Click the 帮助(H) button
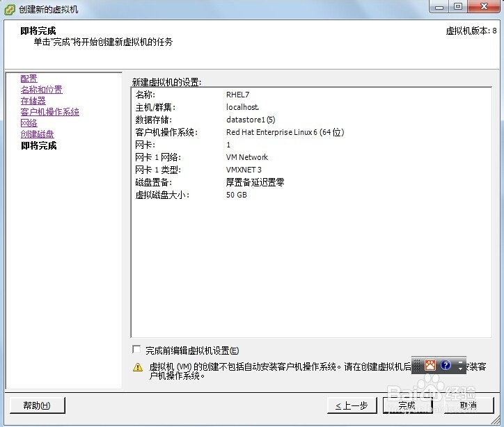This screenshot has height=427, width=504. click(38, 405)
